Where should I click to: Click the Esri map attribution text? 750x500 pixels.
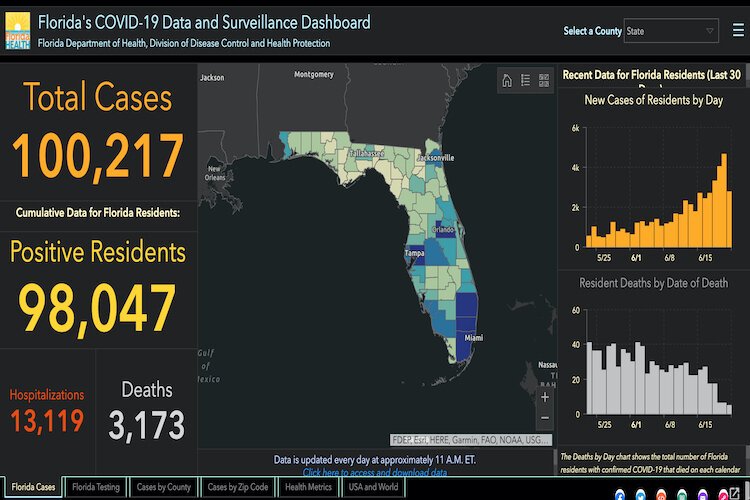click(471, 440)
